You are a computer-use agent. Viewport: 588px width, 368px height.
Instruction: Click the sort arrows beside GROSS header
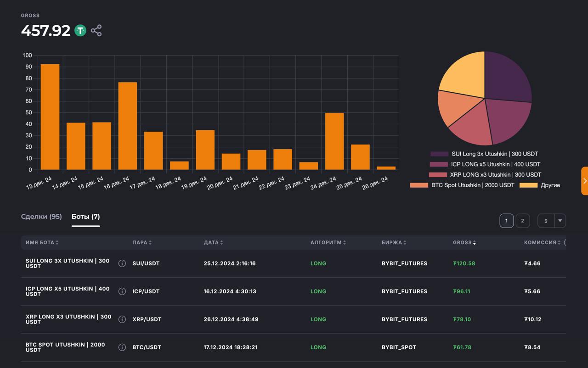pos(475,243)
